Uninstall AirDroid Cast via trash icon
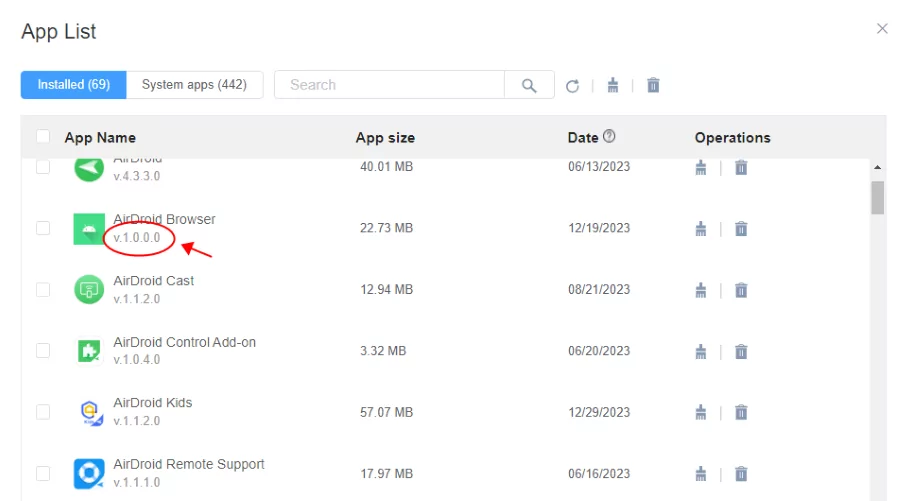 (x=741, y=290)
